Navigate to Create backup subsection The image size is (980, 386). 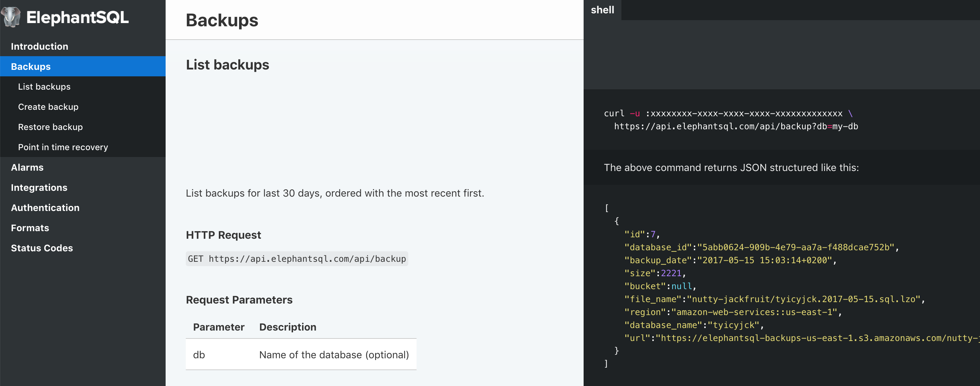point(48,107)
